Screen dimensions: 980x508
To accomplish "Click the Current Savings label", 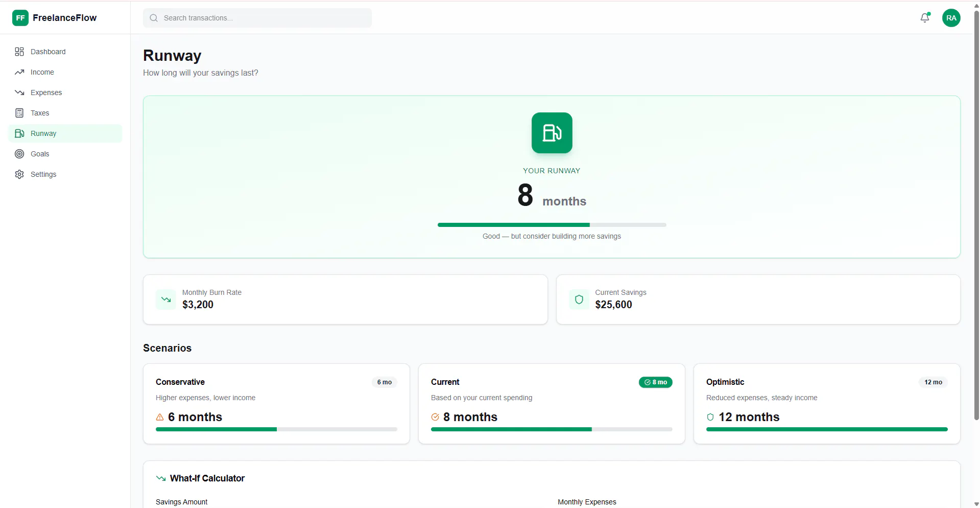I will pyautogui.click(x=620, y=292).
